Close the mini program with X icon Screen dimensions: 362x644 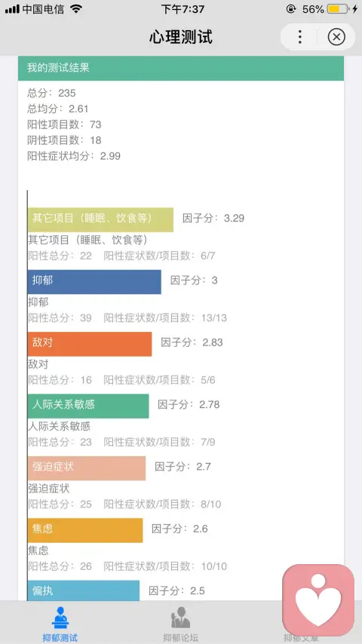click(x=336, y=37)
